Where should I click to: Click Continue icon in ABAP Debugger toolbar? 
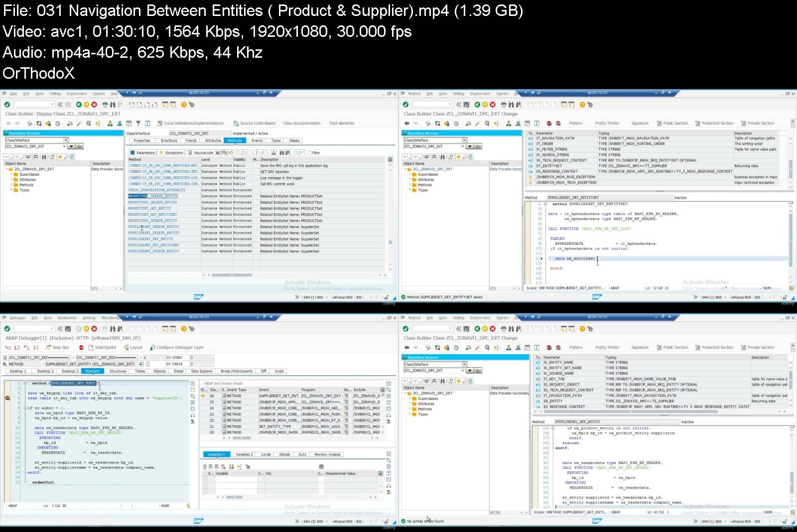click(x=36, y=348)
